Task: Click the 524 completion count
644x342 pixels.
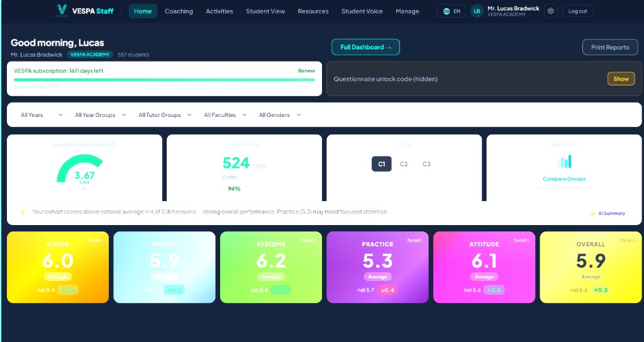Action: [x=236, y=163]
